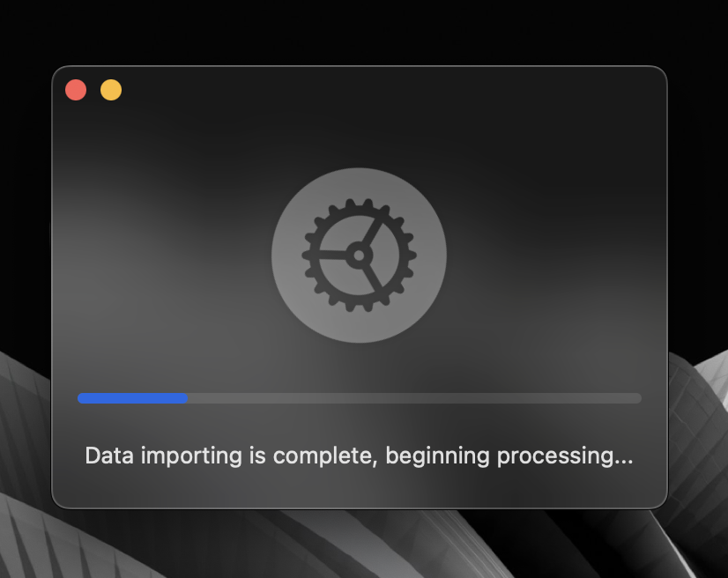Click the right end of the progress bar
728x578 pixels.
pyautogui.click(x=637, y=398)
